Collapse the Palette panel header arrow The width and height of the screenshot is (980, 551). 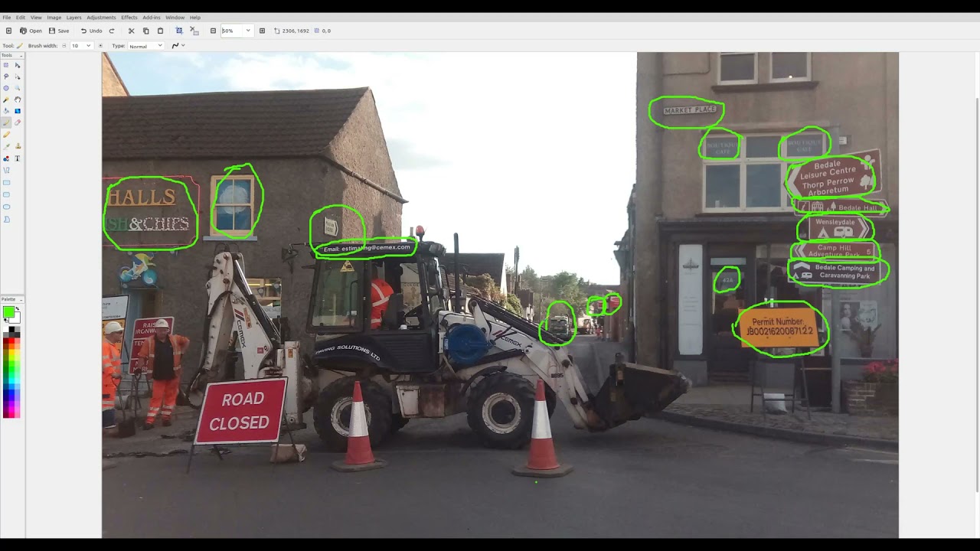point(21,300)
